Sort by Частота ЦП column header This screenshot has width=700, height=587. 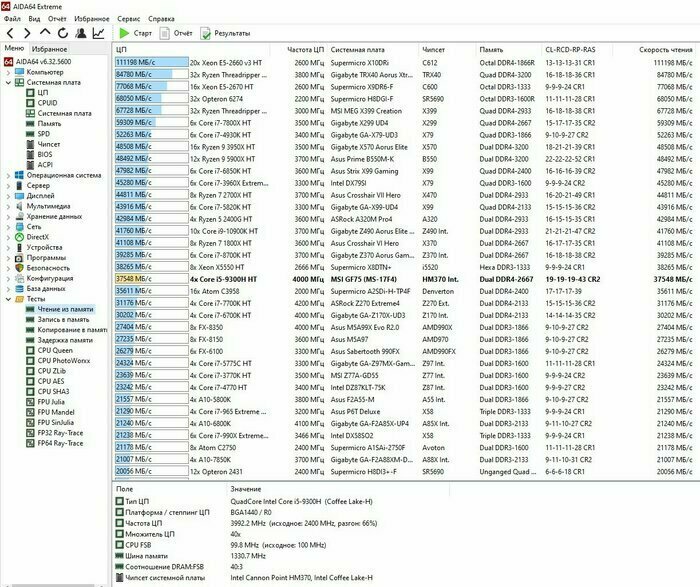click(305, 49)
